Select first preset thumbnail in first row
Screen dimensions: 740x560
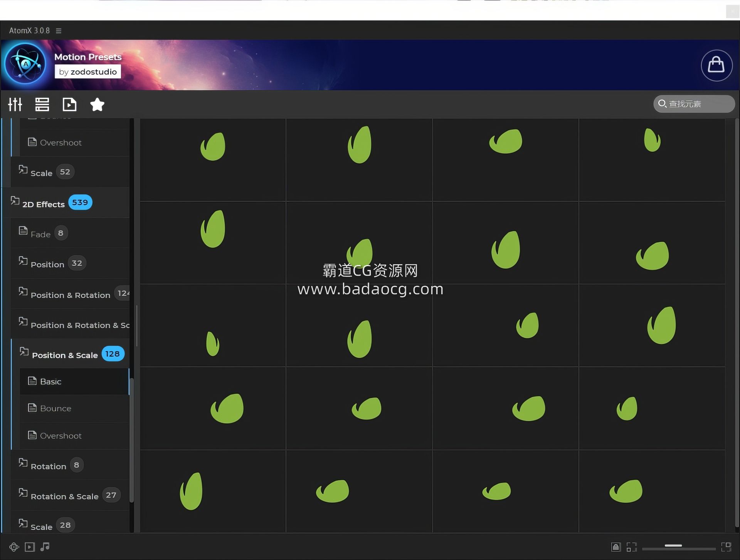(213, 160)
